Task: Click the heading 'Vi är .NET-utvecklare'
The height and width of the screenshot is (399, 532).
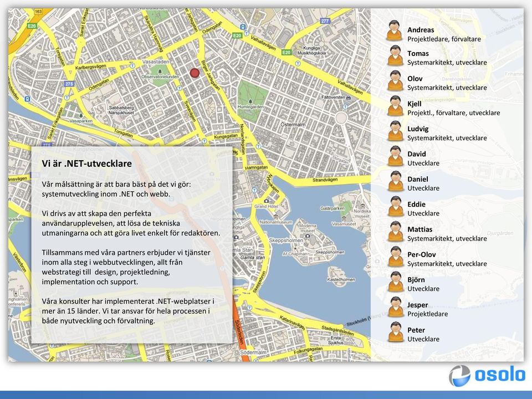Action: pyautogui.click(x=87, y=163)
